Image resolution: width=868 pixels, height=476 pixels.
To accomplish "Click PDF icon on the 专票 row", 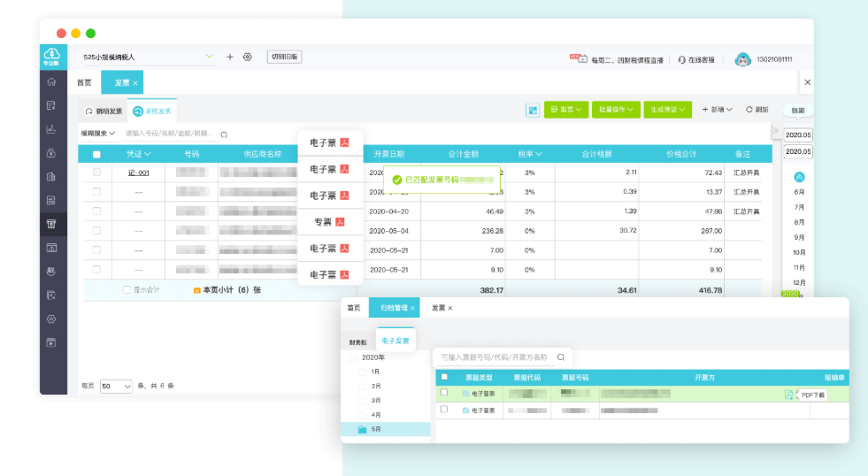I will [x=340, y=222].
